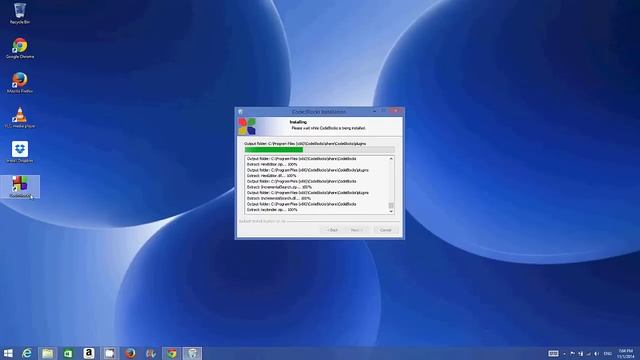Click the 'Installing' header text
The image size is (640, 360).
point(298,122)
